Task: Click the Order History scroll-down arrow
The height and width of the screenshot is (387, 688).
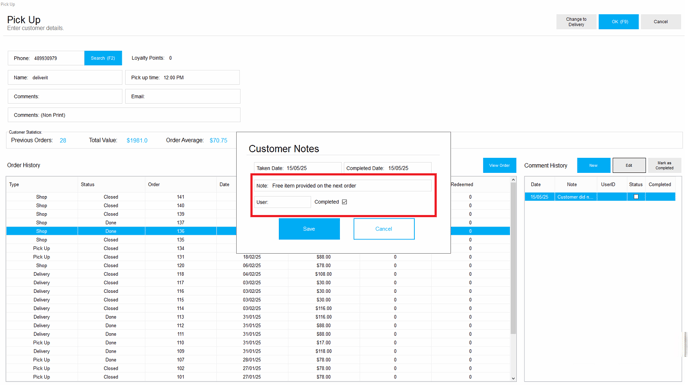Action: point(513,378)
